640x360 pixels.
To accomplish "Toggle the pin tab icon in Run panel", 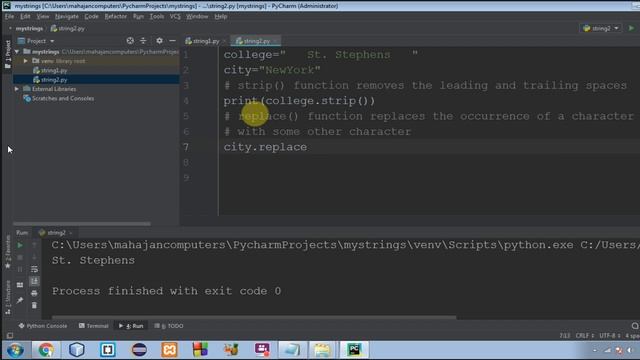I will pos(20,300).
